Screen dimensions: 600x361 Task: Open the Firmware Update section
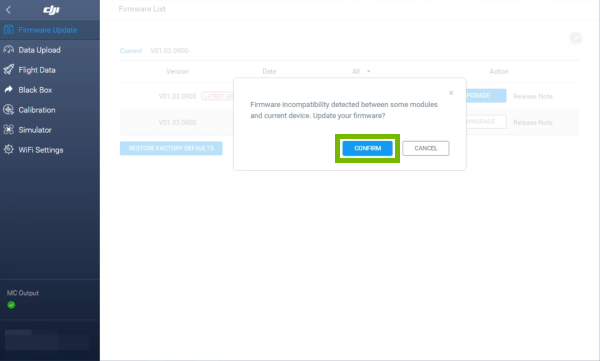pos(50,30)
